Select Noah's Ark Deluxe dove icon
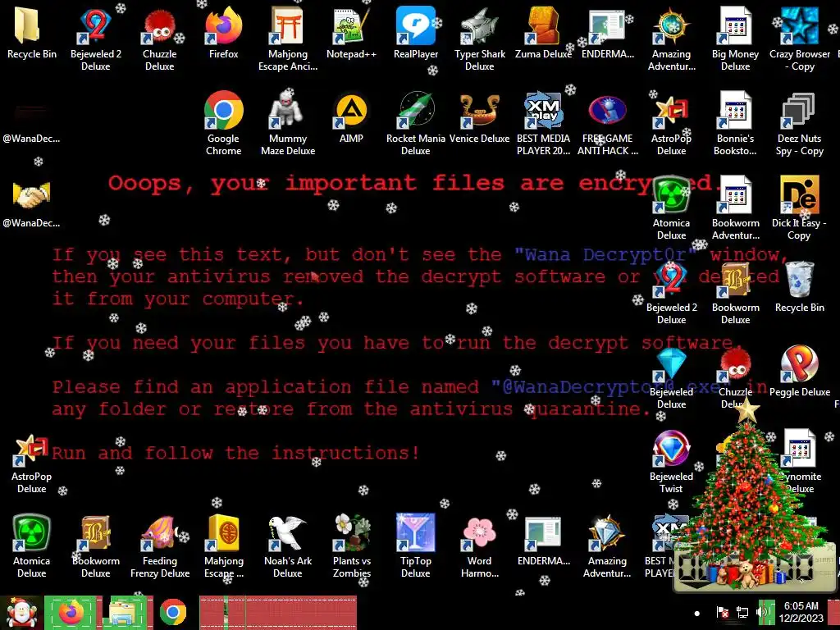The height and width of the screenshot is (630, 840). (288, 546)
